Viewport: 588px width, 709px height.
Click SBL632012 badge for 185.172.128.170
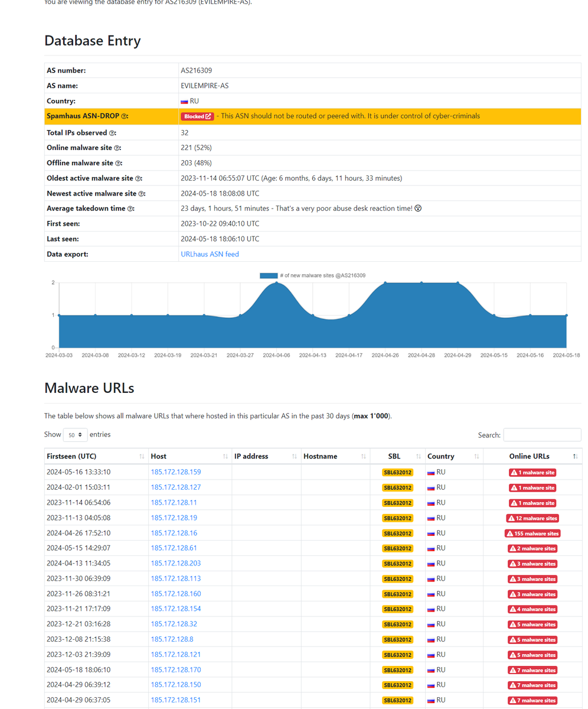pos(397,670)
